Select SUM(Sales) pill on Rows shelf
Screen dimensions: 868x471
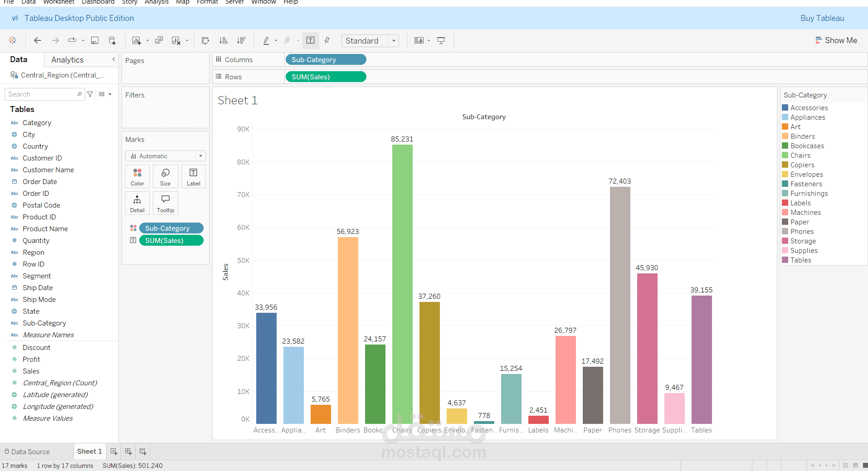(x=326, y=77)
